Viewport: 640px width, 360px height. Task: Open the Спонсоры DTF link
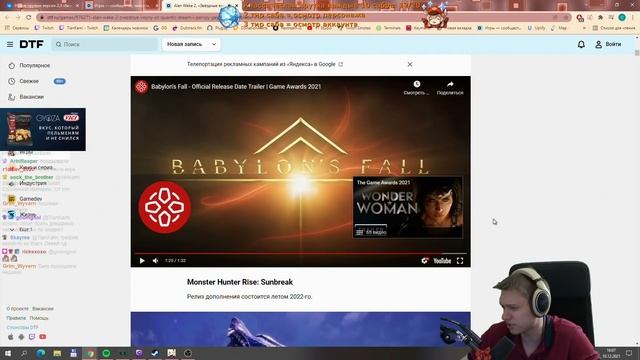(22, 327)
